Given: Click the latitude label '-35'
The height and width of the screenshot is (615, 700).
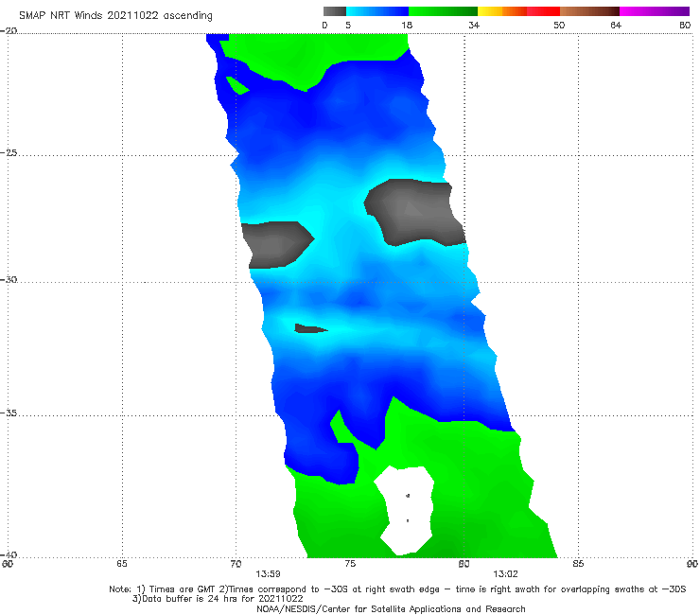Looking at the screenshot, I should 9,413.
